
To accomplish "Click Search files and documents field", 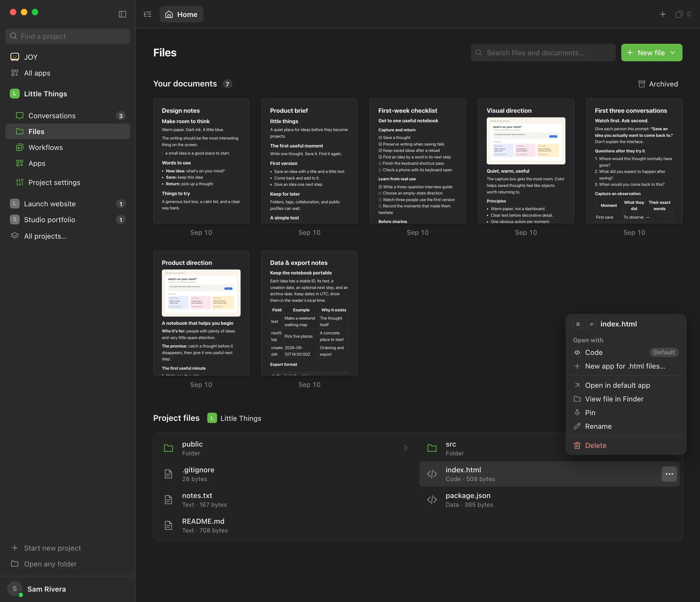I will (x=543, y=53).
